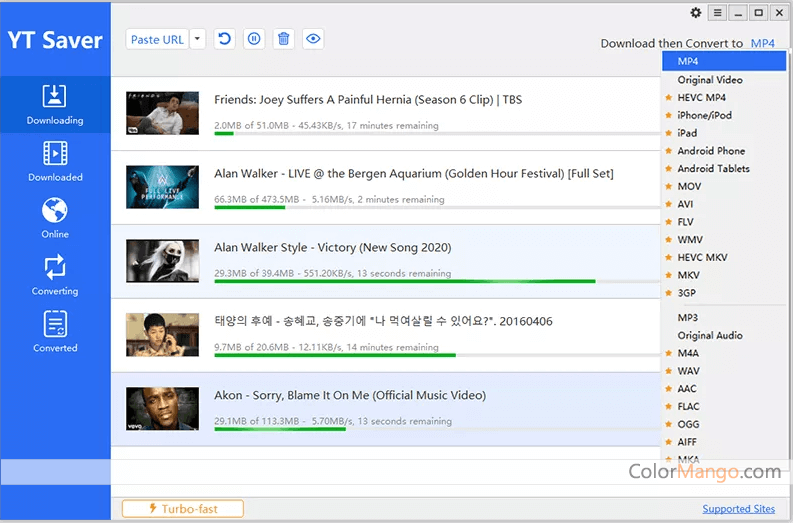Choose WMV format option
The width and height of the screenshot is (793, 523).
(724, 239)
